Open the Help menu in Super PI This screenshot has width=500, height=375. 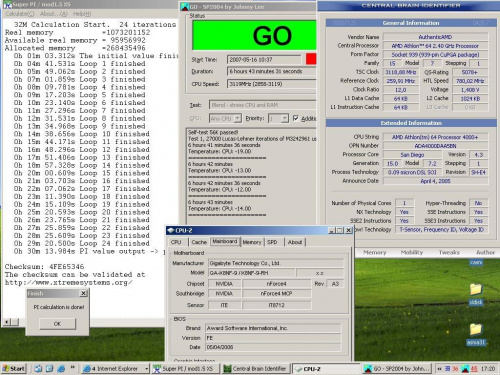[x=82, y=14]
